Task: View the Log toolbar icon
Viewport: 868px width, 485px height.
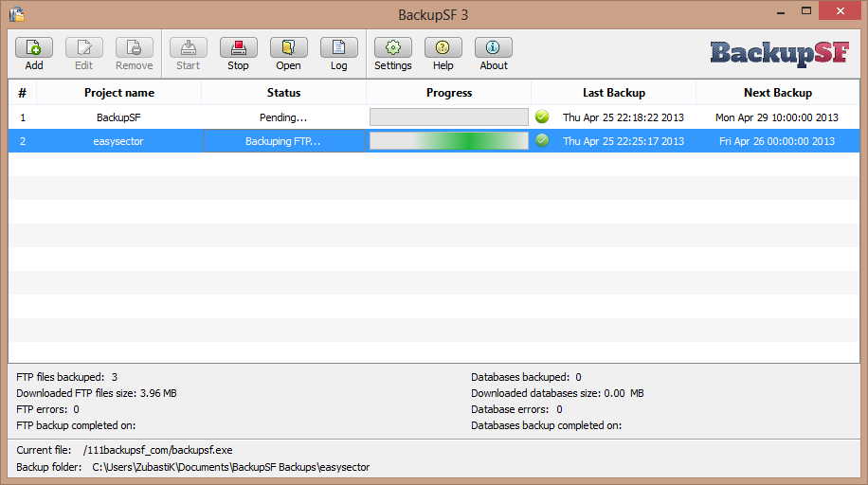Action: pos(339,54)
